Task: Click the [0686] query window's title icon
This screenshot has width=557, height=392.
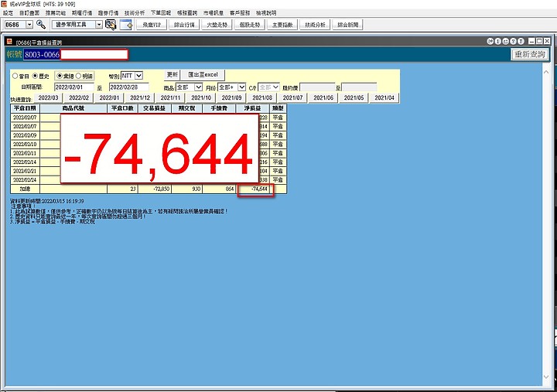Action: click(10, 42)
